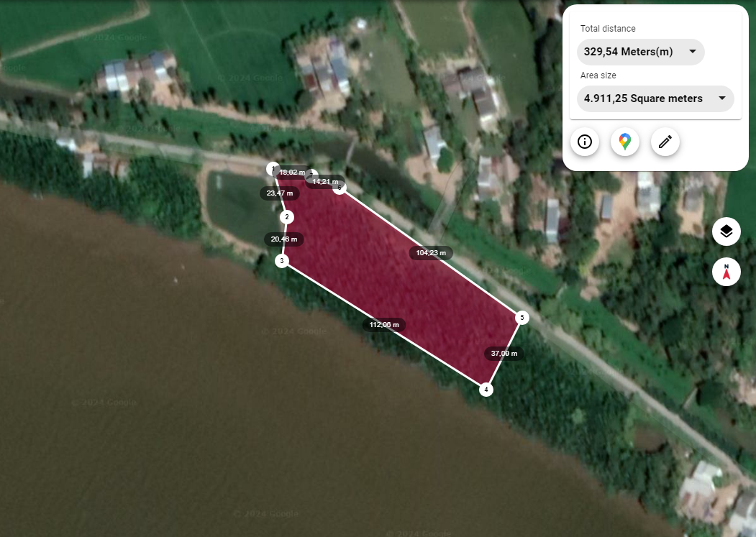Click the arrow beside 4.911,25 Square meters

(721, 98)
